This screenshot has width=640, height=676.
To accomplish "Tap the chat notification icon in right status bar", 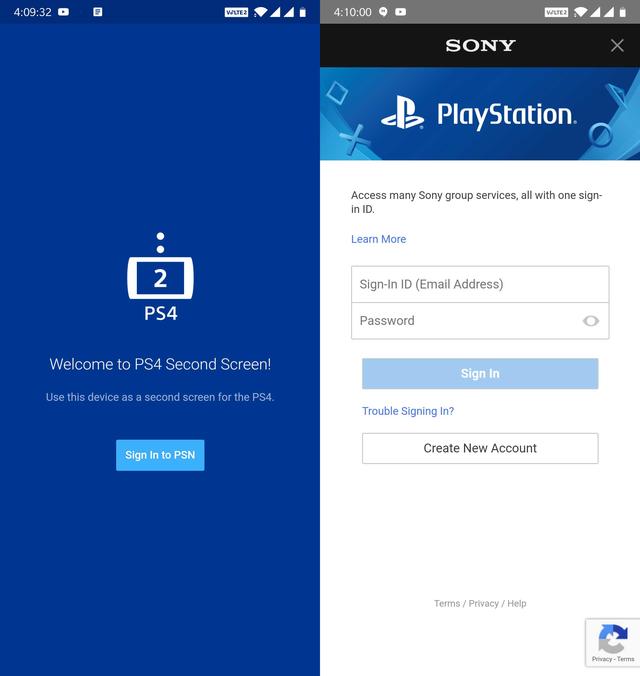I will coord(383,12).
